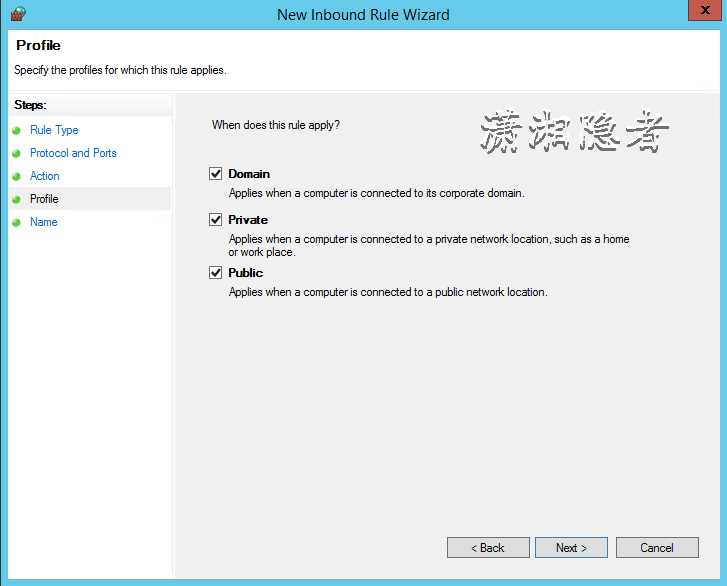This screenshot has width=727, height=586.
Task: Open the Action step
Action: tap(45, 176)
